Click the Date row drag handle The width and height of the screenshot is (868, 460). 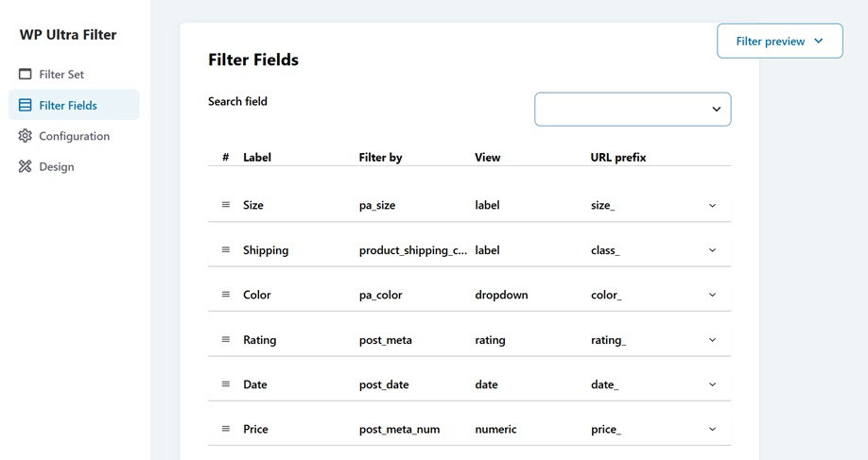[x=226, y=384]
